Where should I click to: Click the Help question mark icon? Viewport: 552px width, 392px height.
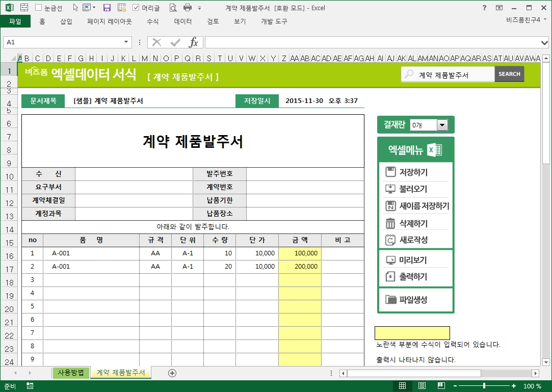[484, 8]
